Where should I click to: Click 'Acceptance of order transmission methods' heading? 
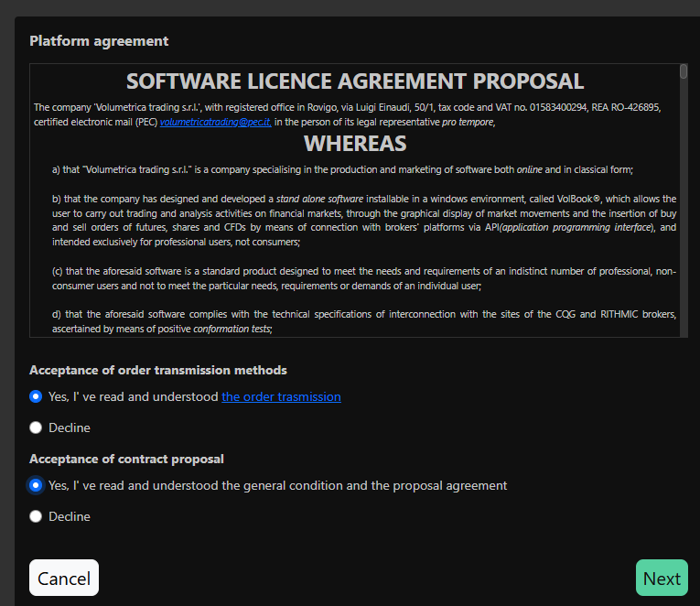coord(158,370)
